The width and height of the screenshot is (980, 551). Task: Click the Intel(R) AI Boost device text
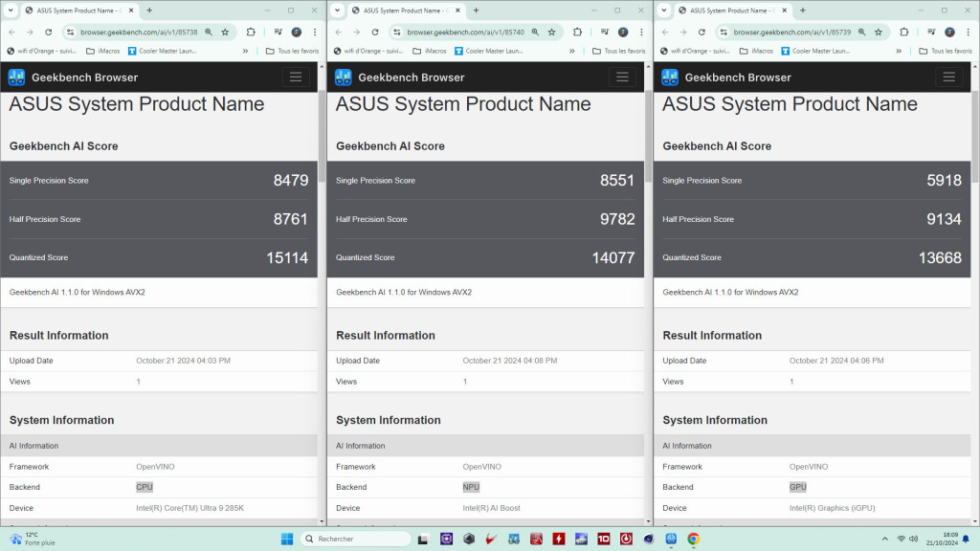(491, 508)
